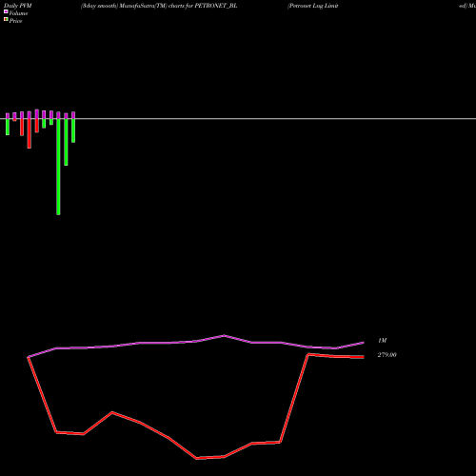Image resolution: width=476 pixels, height=476 pixels.
Task: Click the '(Petronet Lng Limit' title text
Action: pos(313,6)
